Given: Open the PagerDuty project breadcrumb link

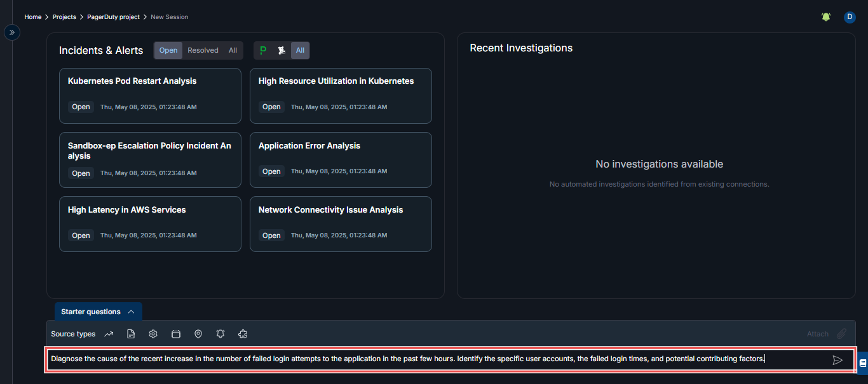Looking at the screenshot, I should [x=113, y=17].
